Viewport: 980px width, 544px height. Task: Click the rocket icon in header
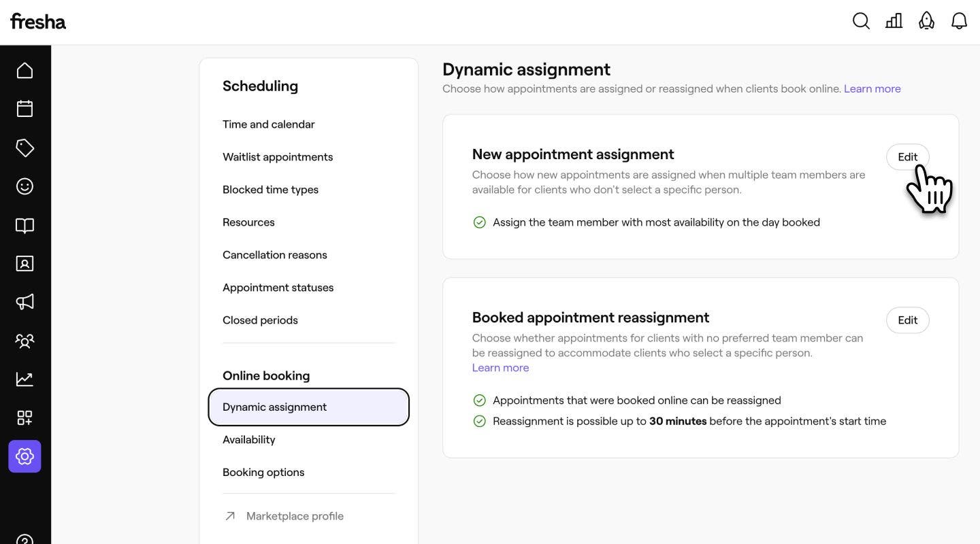[926, 21]
